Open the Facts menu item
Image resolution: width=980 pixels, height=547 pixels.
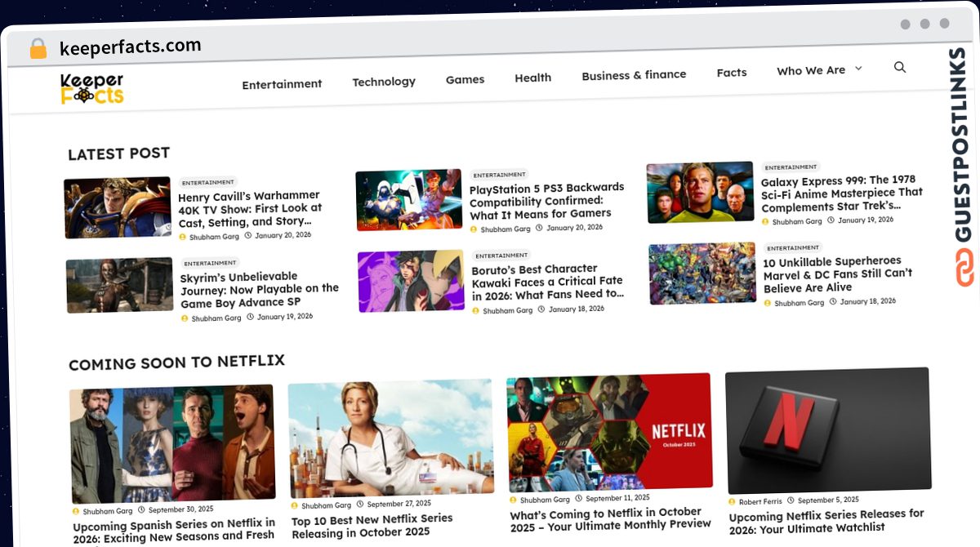(732, 73)
